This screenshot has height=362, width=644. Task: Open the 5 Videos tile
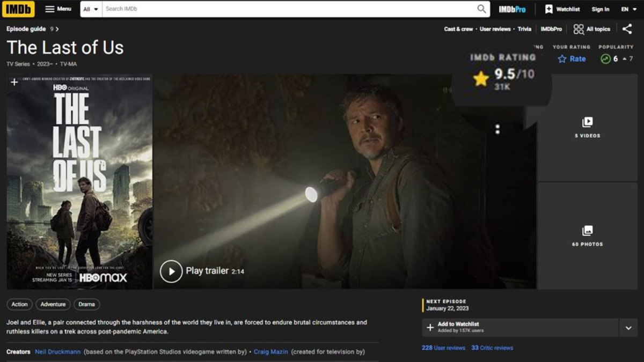(587, 128)
